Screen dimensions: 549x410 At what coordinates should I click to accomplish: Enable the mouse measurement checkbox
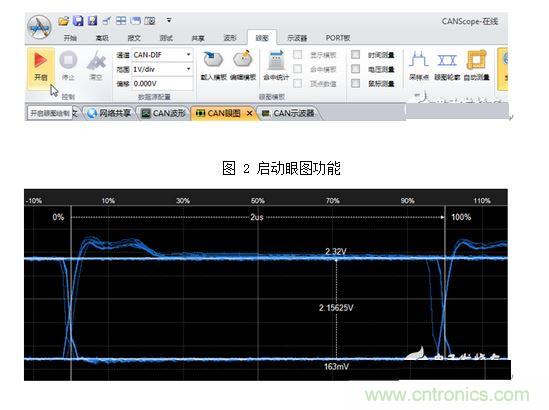click(355, 83)
